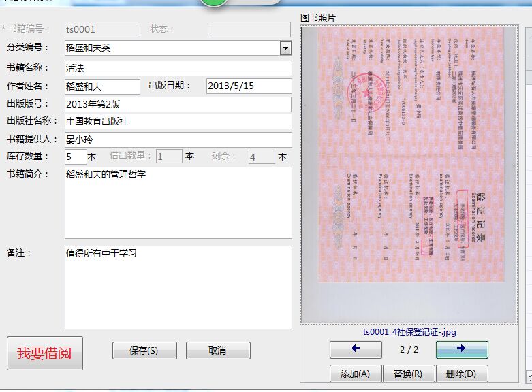
Task: Click the 书籍提供人 provider field
Action: (178, 140)
